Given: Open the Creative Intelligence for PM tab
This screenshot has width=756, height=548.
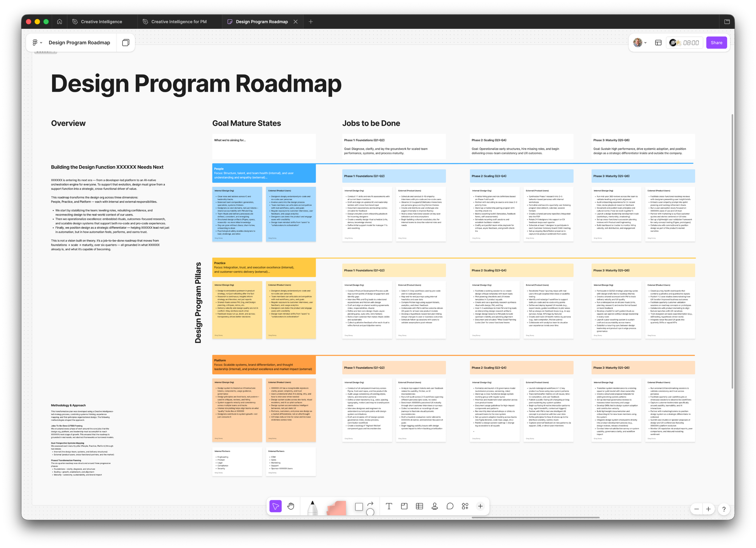Looking at the screenshot, I should tap(179, 22).
